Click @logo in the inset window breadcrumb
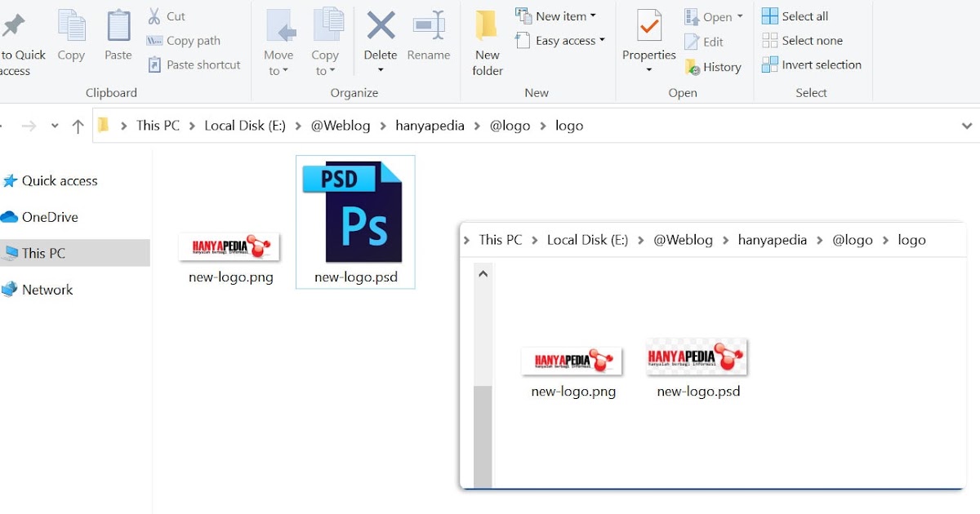 click(x=853, y=240)
